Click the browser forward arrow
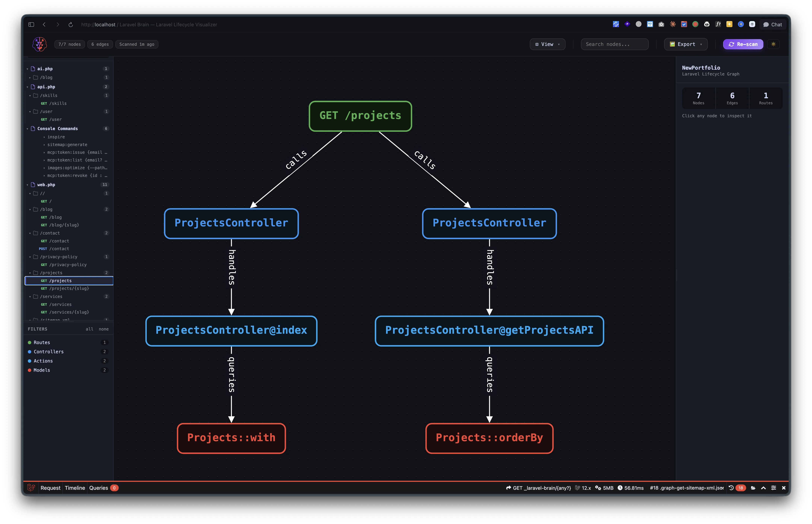The height and width of the screenshot is (524, 812). click(x=57, y=24)
